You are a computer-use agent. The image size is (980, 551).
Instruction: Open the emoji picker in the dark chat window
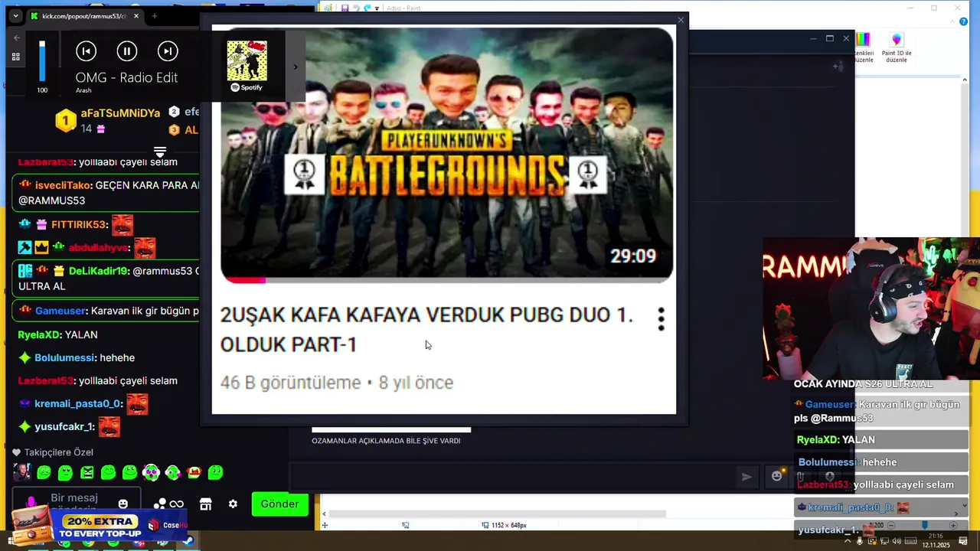(x=777, y=476)
